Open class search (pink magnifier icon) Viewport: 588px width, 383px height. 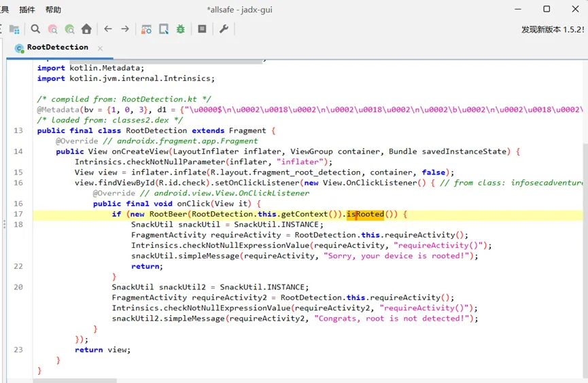(x=53, y=29)
